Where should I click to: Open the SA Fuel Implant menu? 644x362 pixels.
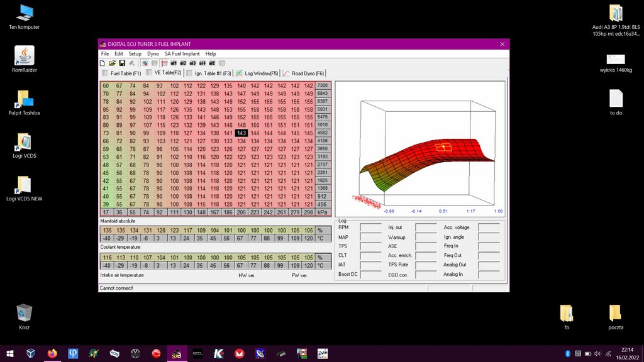(x=182, y=54)
